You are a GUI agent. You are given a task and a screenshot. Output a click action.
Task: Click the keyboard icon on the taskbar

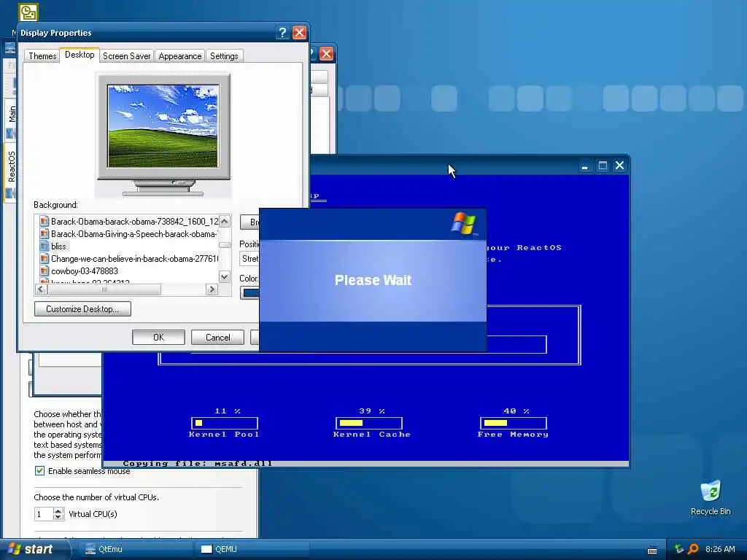click(652, 551)
